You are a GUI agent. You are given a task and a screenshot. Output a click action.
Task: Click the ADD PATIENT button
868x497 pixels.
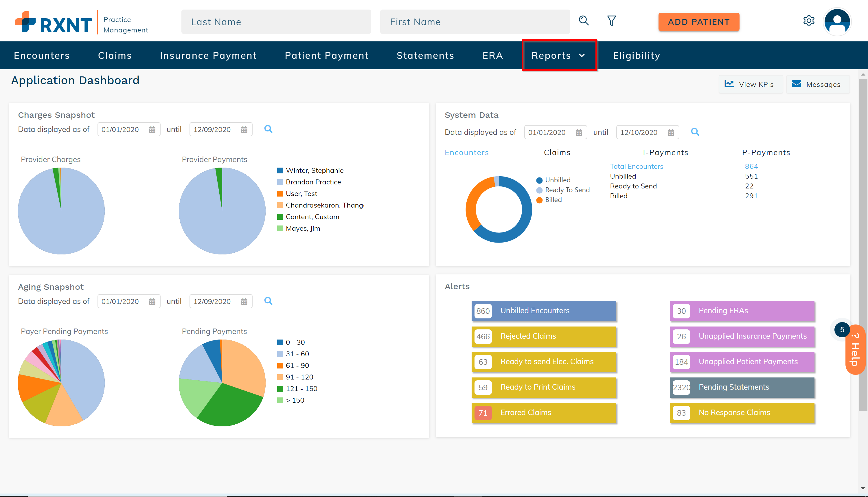(x=698, y=22)
